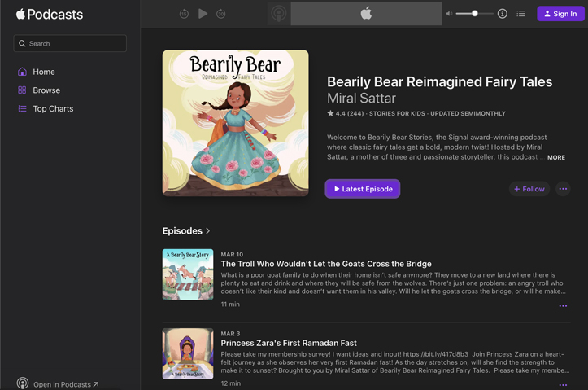Screen dimensions: 588x390
Task: Expand description with MORE
Action: point(556,157)
